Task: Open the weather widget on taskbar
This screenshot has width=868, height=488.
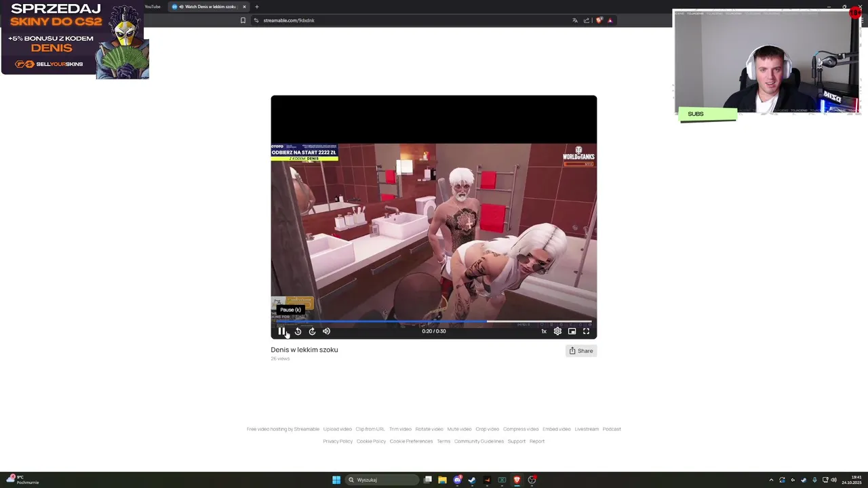Action: pyautogui.click(x=24, y=480)
